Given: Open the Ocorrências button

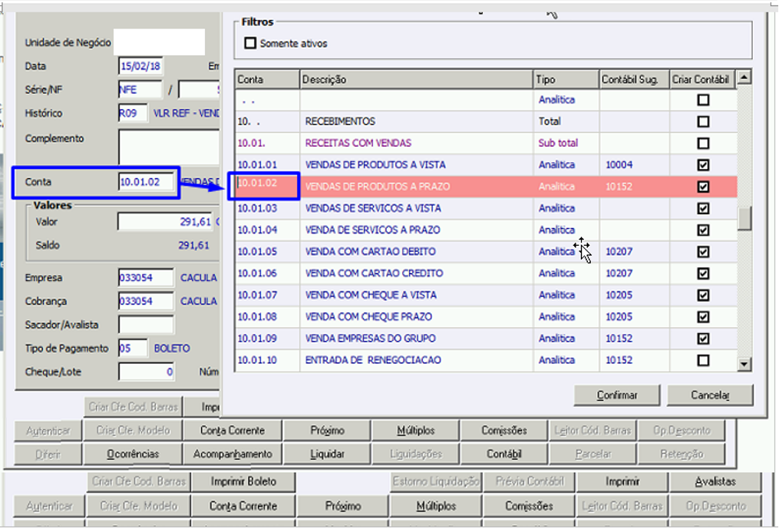Looking at the screenshot, I should (x=133, y=454).
